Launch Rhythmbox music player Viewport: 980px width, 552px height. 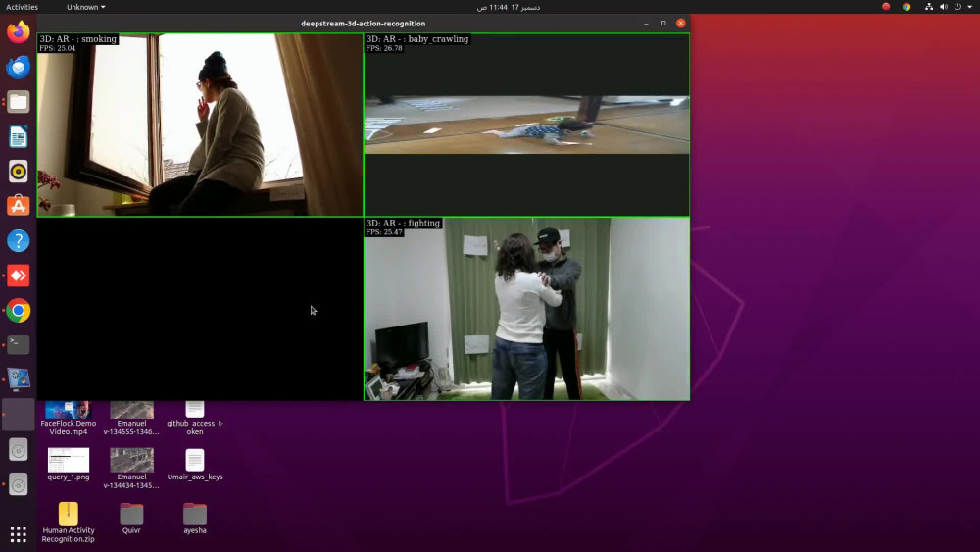pyautogui.click(x=18, y=172)
